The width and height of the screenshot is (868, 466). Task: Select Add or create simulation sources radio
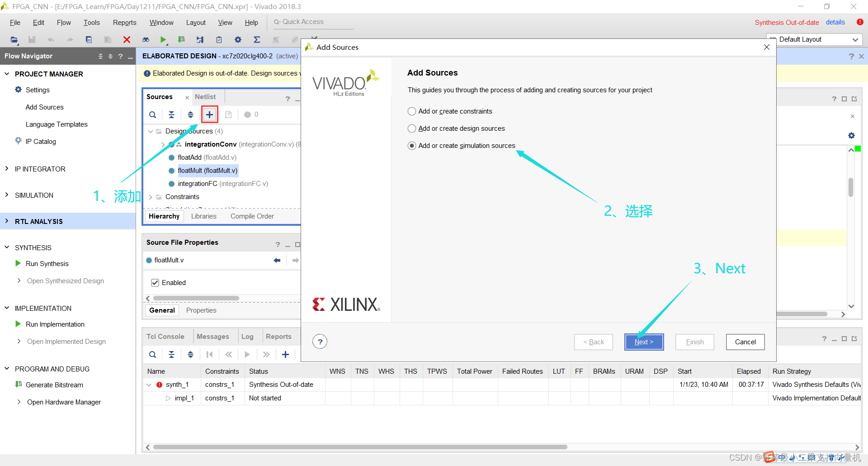point(412,146)
